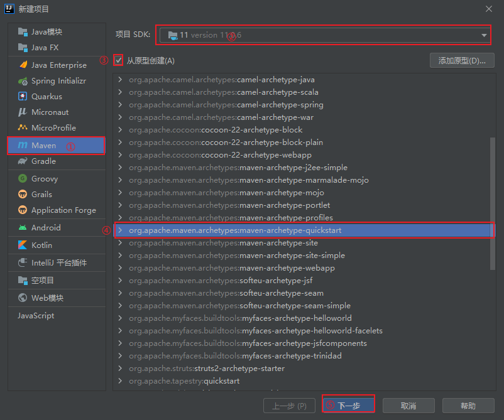Select Spring Initializr project type

point(57,81)
